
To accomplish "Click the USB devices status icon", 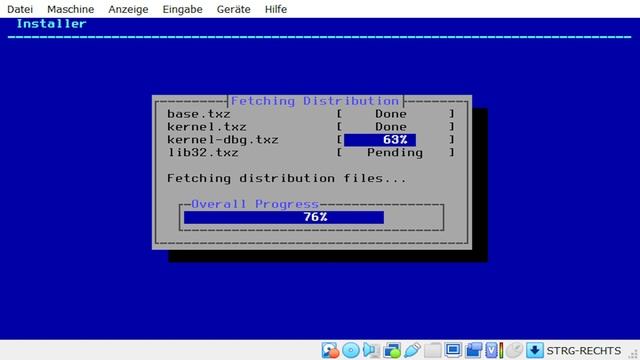I will click(x=412, y=350).
